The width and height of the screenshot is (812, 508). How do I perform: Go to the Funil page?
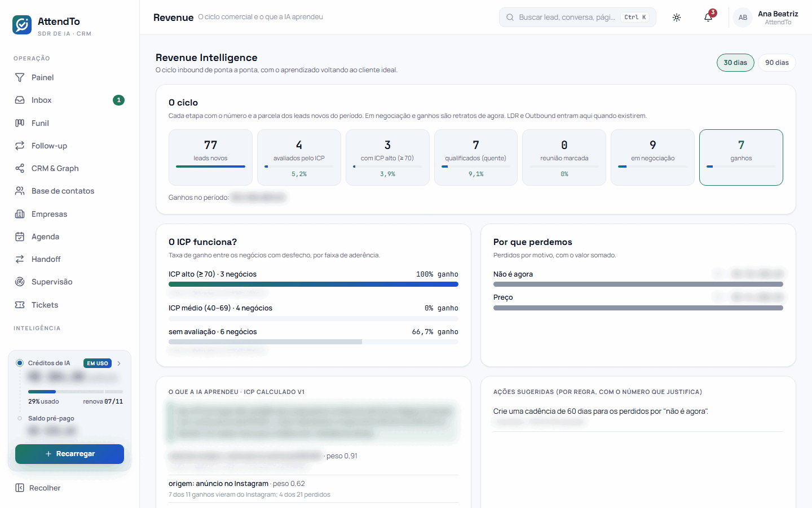[x=70, y=123]
